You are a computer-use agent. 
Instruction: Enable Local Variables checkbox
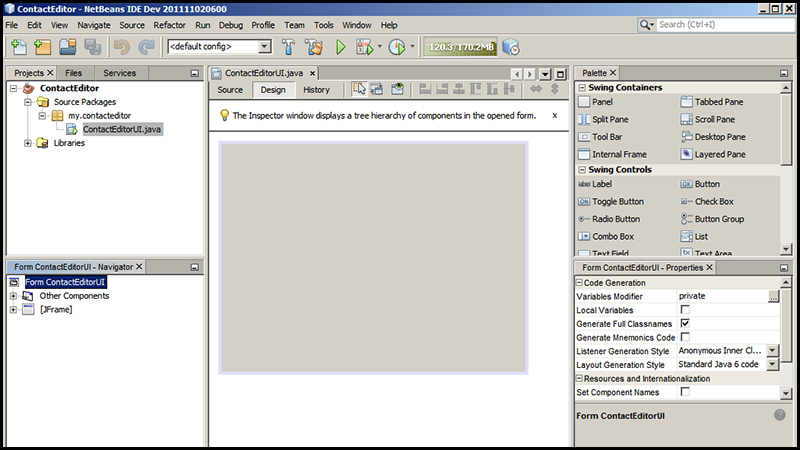click(x=685, y=310)
